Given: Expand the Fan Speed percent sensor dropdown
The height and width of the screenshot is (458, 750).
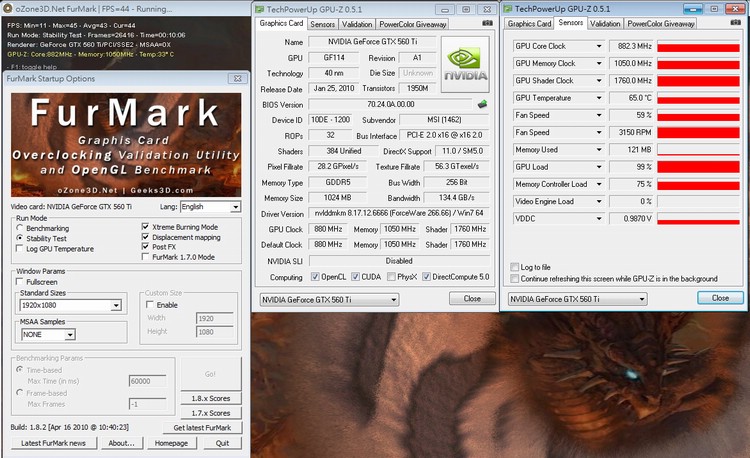Looking at the screenshot, I should click(x=599, y=115).
